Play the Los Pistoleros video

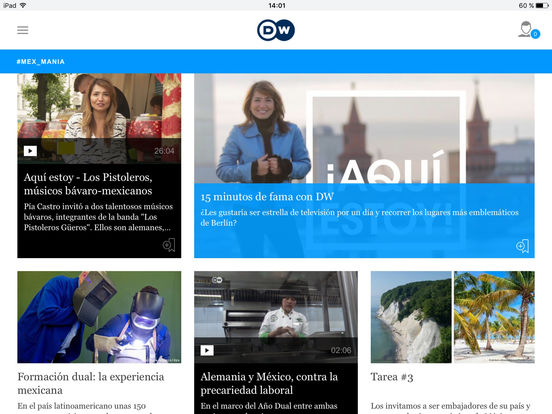pyautogui.click(x=30, y=151)
